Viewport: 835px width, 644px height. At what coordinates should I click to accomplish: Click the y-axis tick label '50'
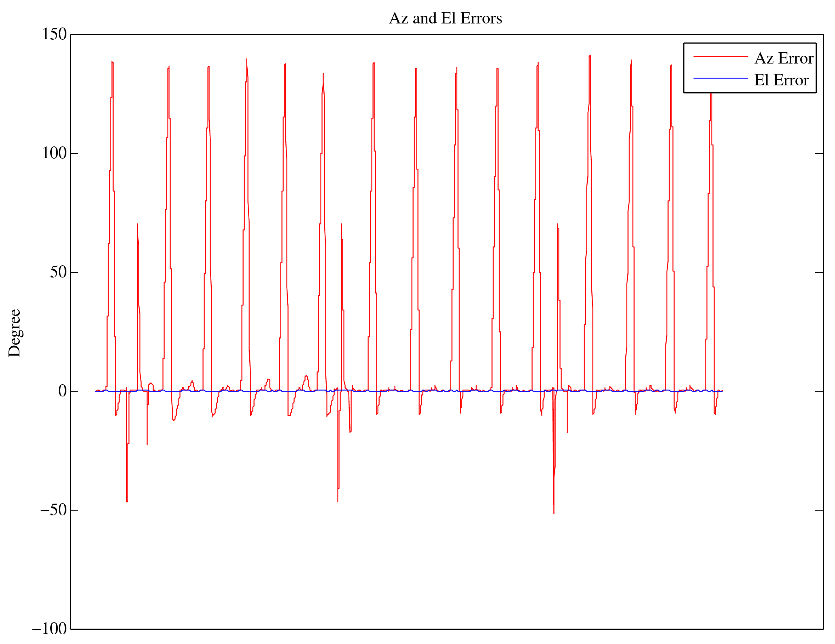point(58,272)
